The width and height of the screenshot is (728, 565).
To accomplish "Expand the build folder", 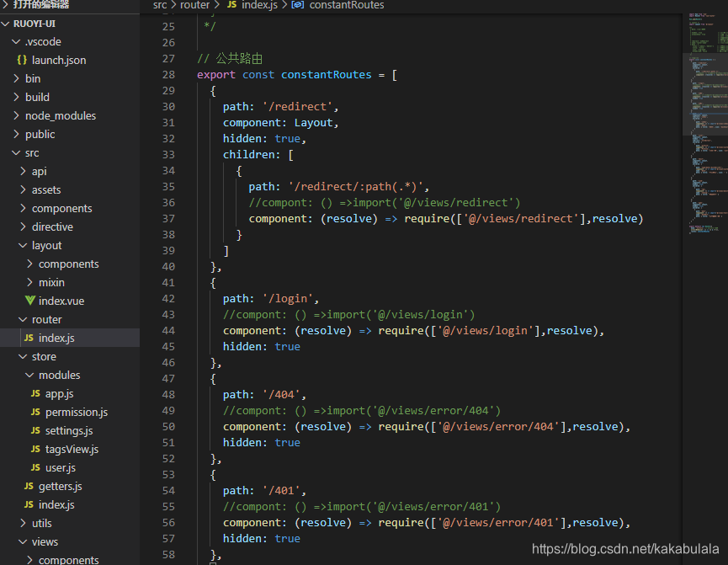I will (x=16, y=97).
